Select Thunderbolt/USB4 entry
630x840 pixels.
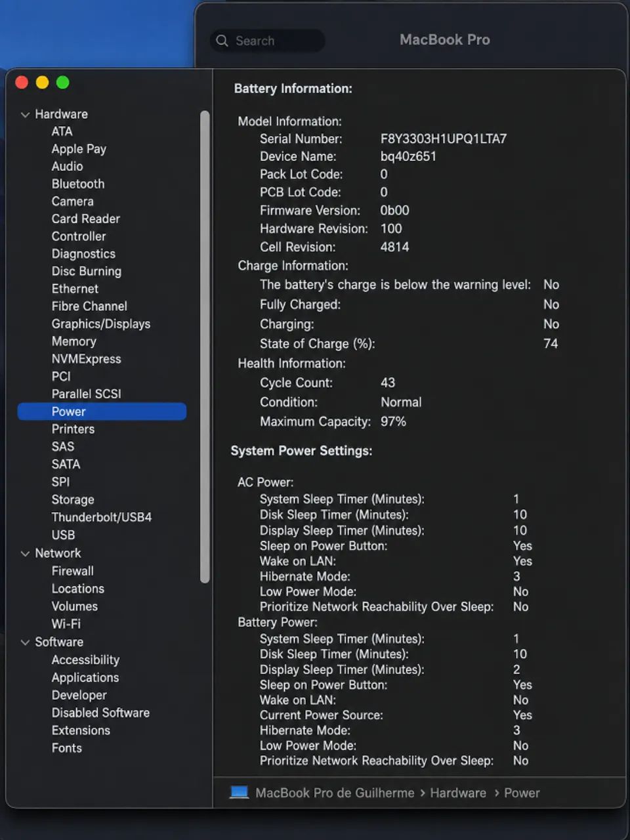click(101, 517)
